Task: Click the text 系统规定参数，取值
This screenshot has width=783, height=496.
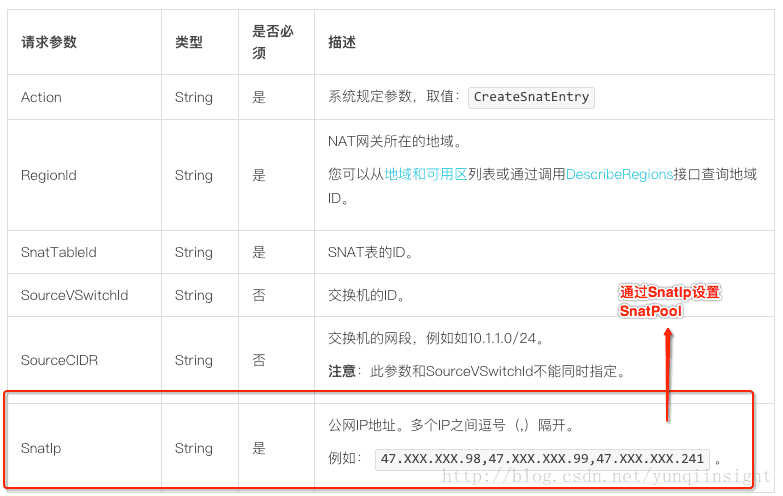Action: coord(394,96)
